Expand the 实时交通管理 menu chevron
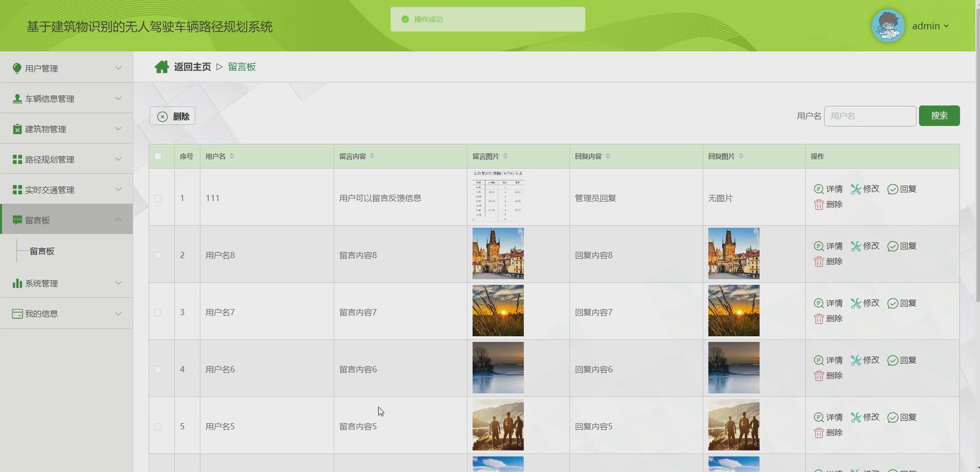Screen dimensions: 980x472 [x=118, y=189]
